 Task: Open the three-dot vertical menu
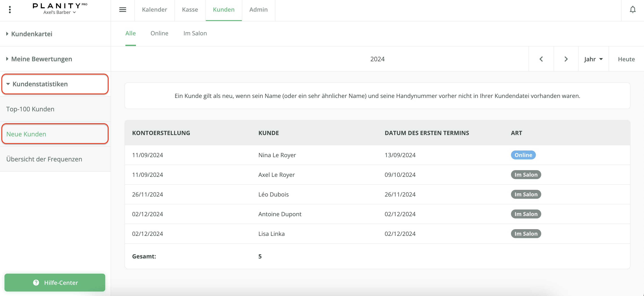pyautogui.click(x=10, y=10)
